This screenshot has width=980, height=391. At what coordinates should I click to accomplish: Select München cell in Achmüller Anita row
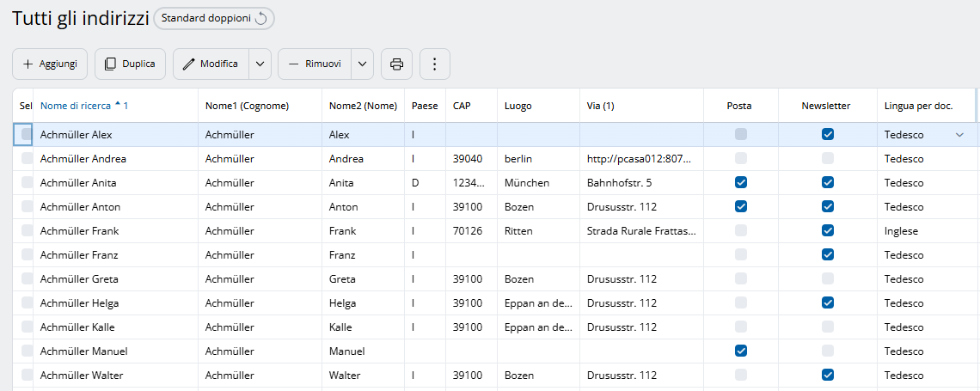[527, 183]
